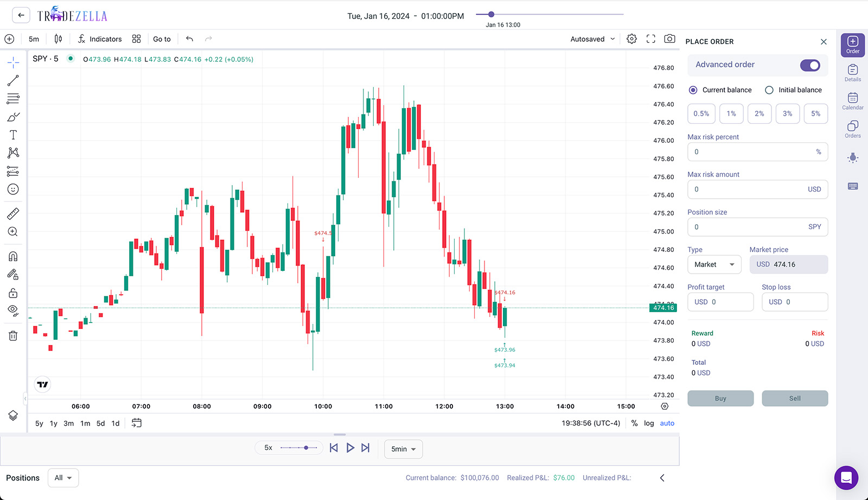Select Current balance radio option
Viewport: 868px width, 500px height.
(693, 90)
